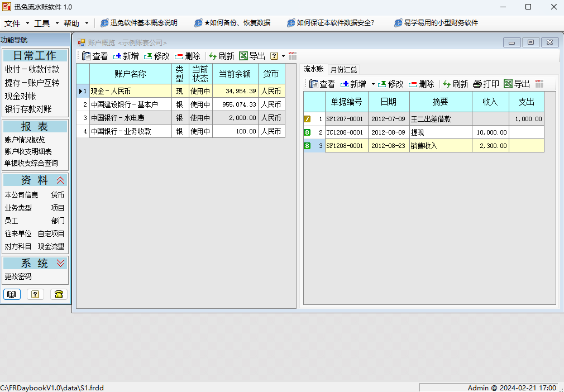Open the 如何保证本软件数据安全 link
Image resolution: width=564 pixels, height=392 pixels.
pyautogui.click(x=331, y=23)
